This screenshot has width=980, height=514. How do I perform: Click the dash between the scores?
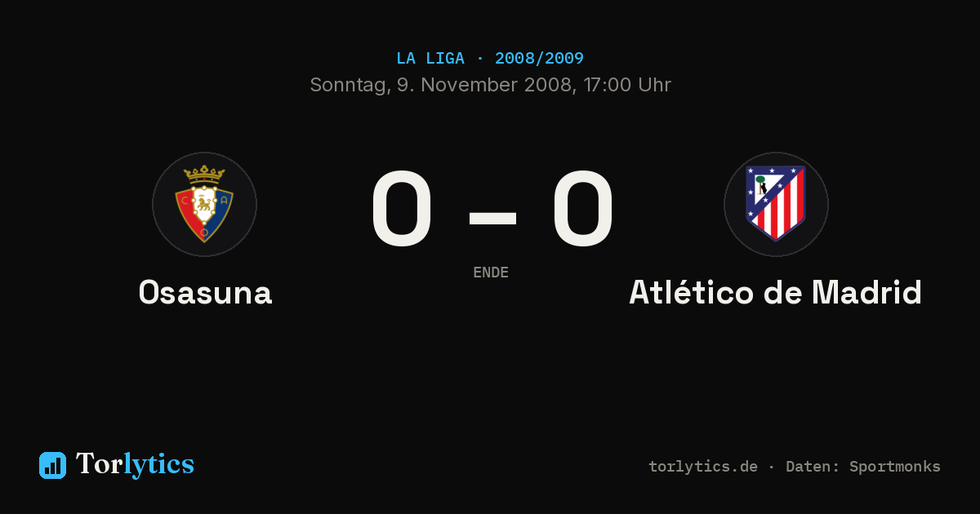point(492,218)
